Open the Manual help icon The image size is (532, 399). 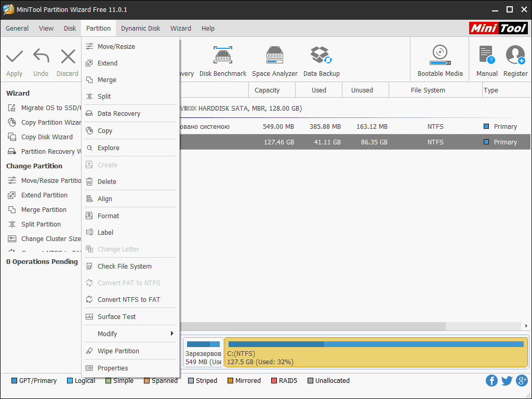pos(486,55)
